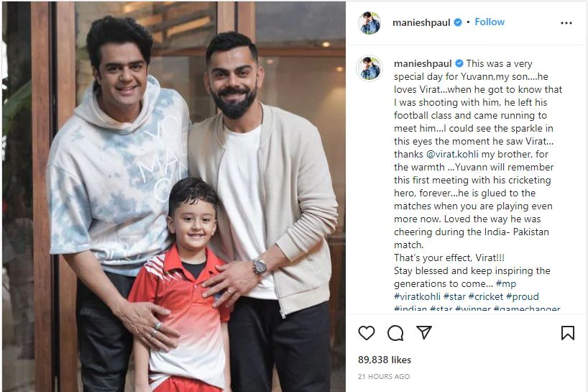Click verified badge next to caption username
Viewport: 588px width, 392px height.
point(459,63)
